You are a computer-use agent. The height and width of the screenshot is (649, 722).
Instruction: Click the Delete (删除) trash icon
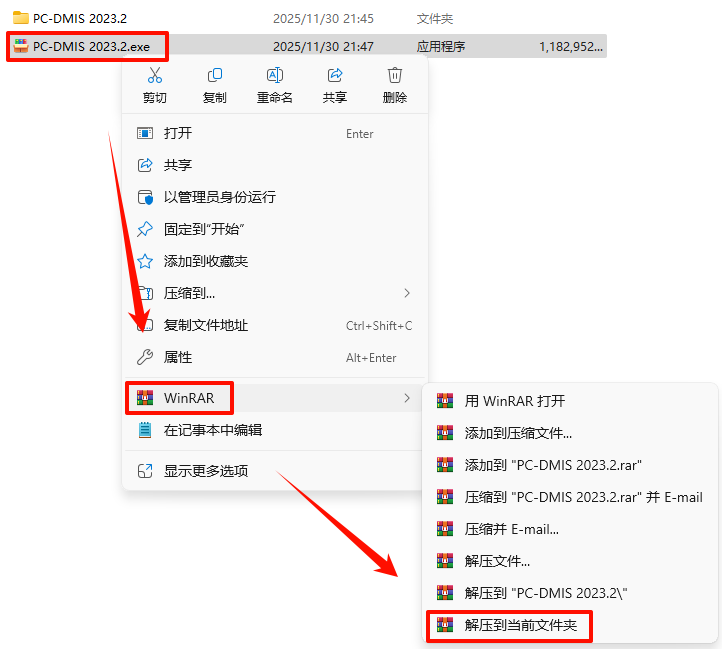click(395, 75)
